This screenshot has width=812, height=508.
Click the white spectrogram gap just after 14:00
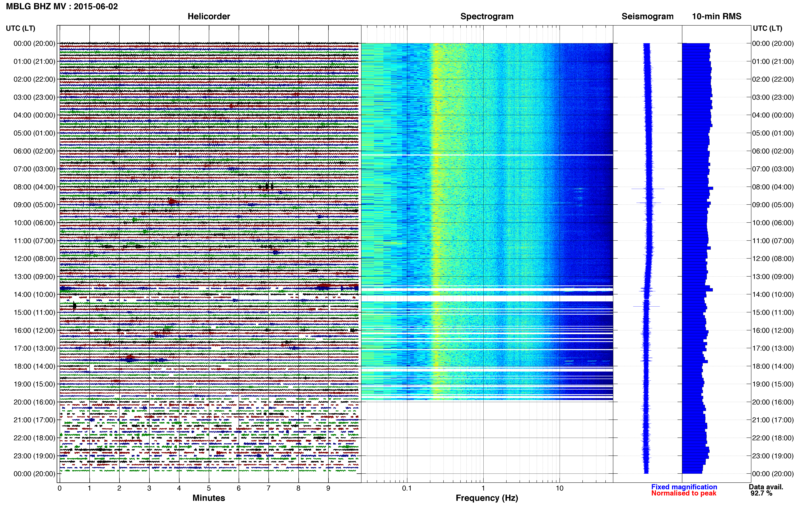tap(487, 298)
